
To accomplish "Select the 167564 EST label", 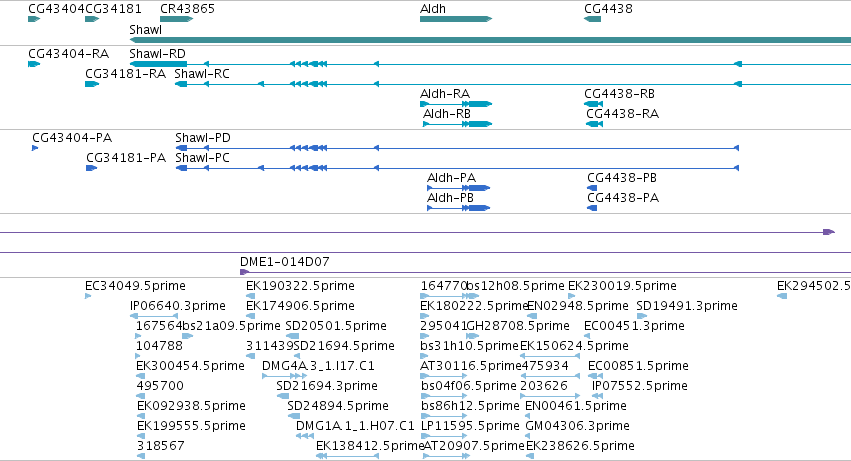I will (x=158, y=326).
